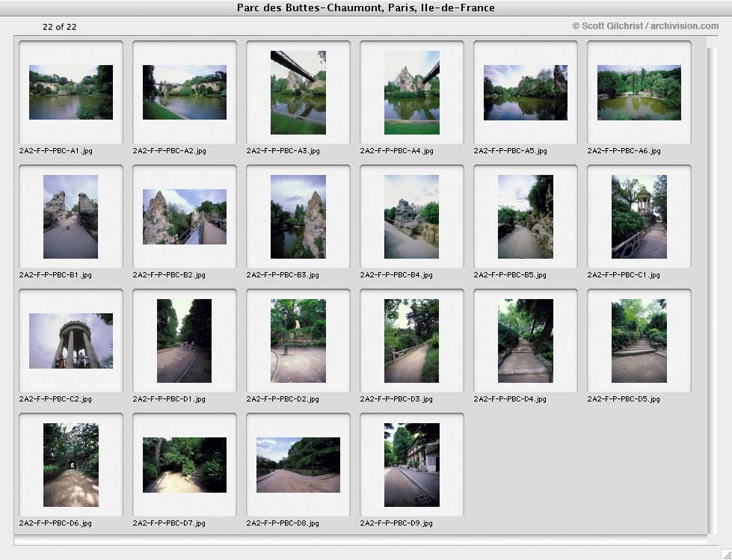Click filename label 2A2-F-P-PBC-D8.jpg
Image resolution: width=732 pixels, height=560 pixels.
click(x=283, y=523)
